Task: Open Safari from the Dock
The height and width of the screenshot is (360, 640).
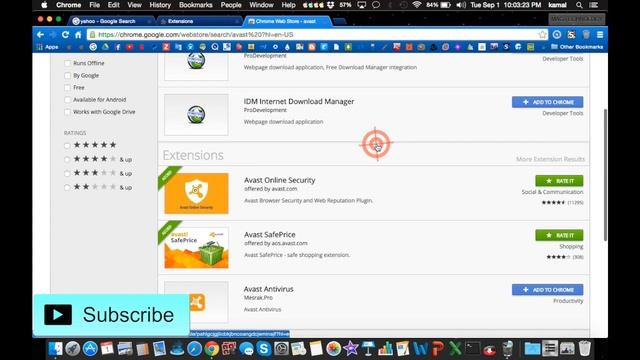Action: [194, 349]
